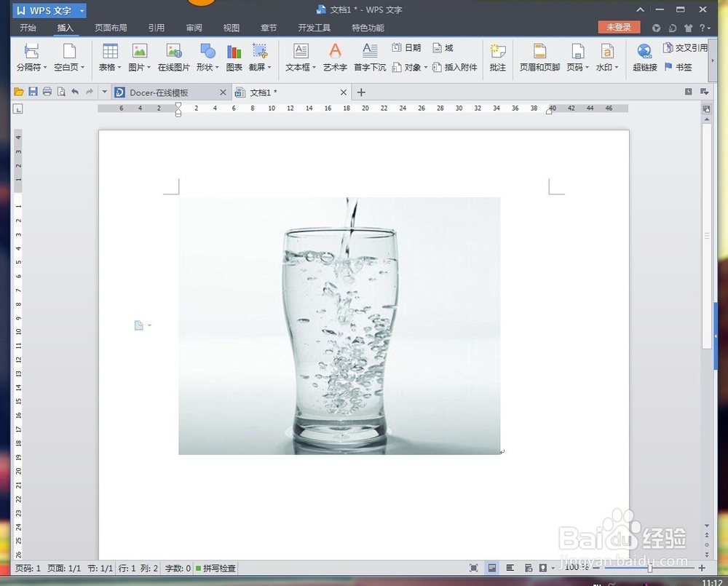
Task: Open print preview icon
Action: (61, 92)
